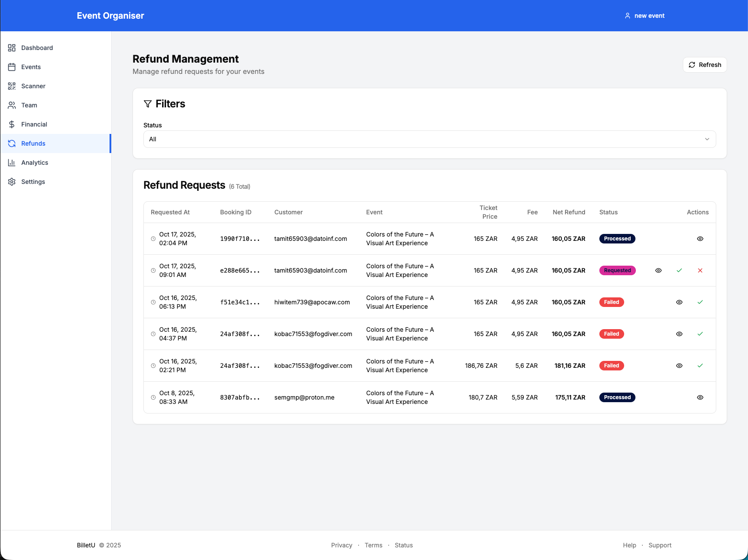The height and width of the screenshot is (560, 748).
Task: View details of f51e34c1 failed refund
Action: 679,302
